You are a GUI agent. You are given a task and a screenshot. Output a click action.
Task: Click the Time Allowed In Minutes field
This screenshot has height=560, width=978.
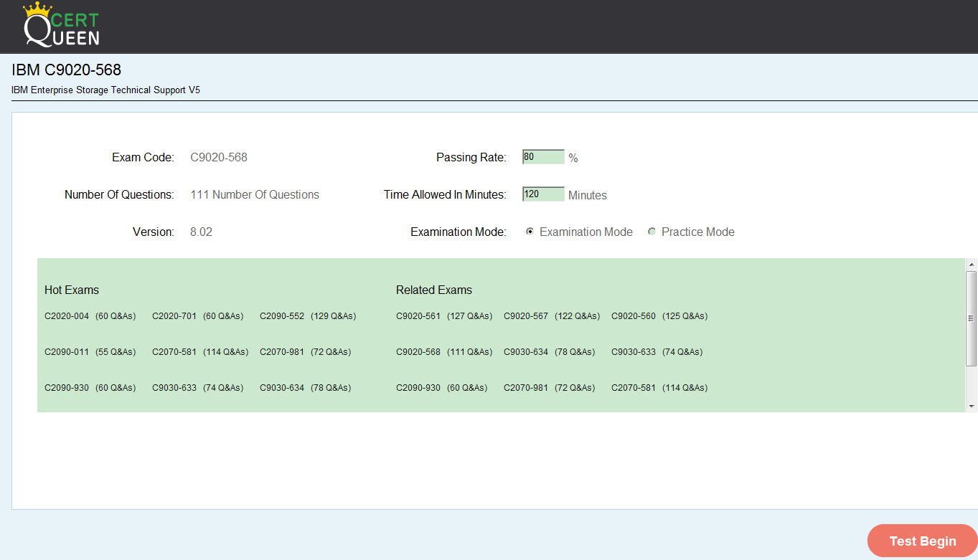(543, 194)
